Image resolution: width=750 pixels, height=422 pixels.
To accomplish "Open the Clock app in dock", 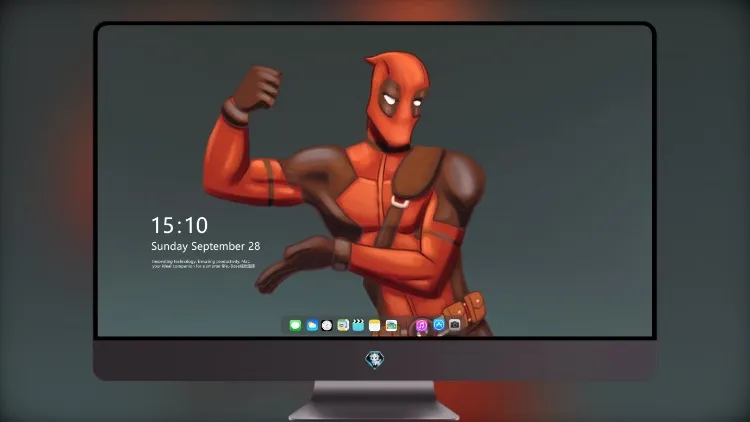I will [x=327, y=325].
